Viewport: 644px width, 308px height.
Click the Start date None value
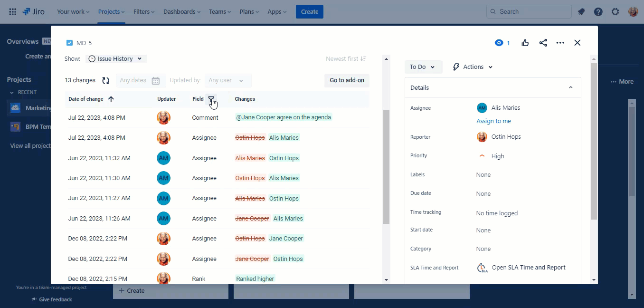[x=483, y=231]
